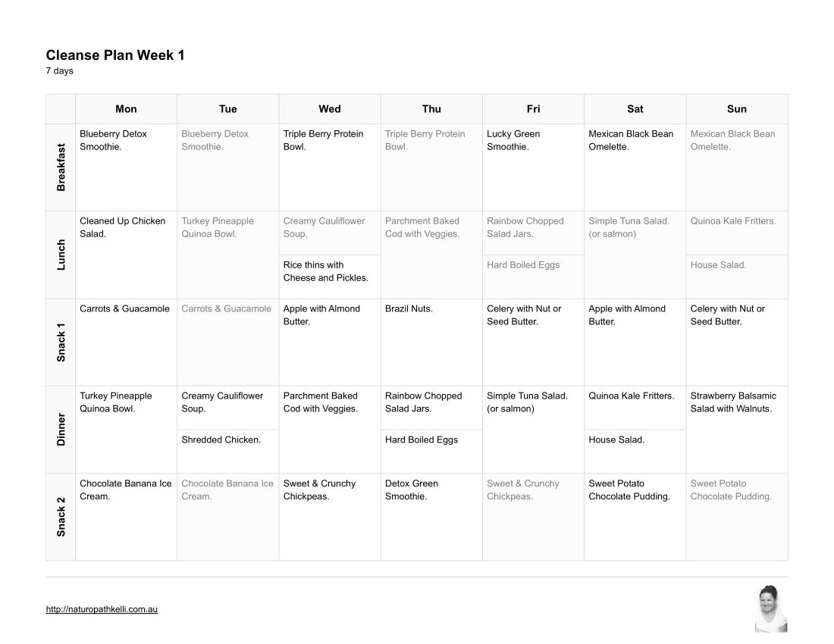Image resolution: width=834 pixels, height=644 pixels.
Task: Click the Sun column header
Action: [736, 109]
